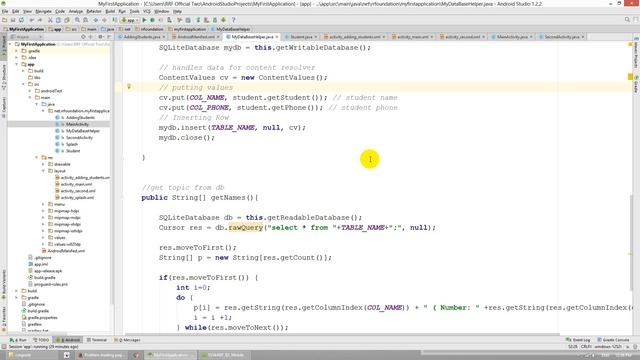Open the Event Log button
This screenshot has height=360, width=640.
[578, 340]
